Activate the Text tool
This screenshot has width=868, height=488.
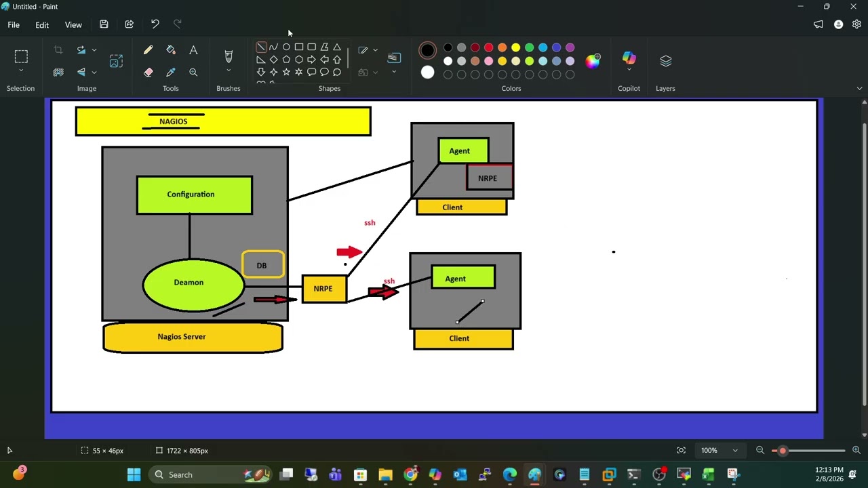pyautogui.click(x=193, y=50)
